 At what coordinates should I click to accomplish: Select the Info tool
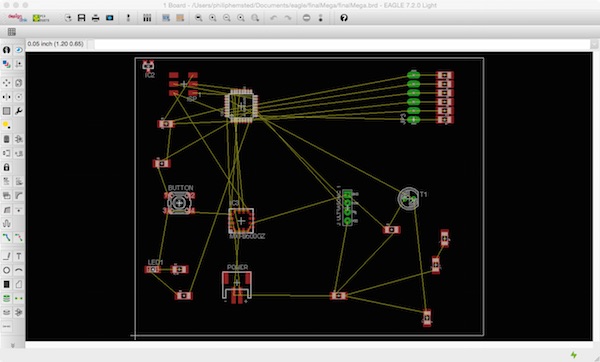(7, 50)
